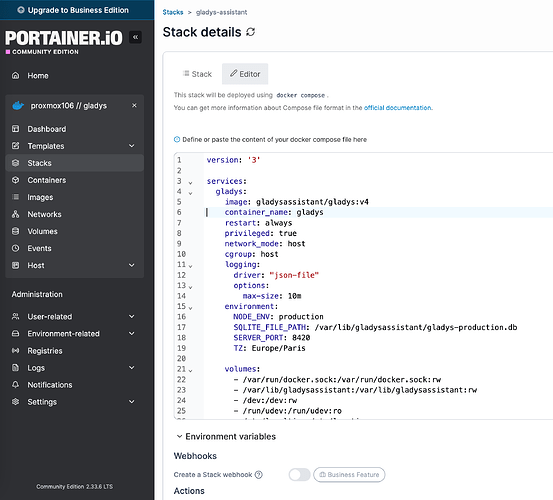The width and height of the screenshot is (553, 500).
Task: Click the Volumes database icon
Action: 16,231
